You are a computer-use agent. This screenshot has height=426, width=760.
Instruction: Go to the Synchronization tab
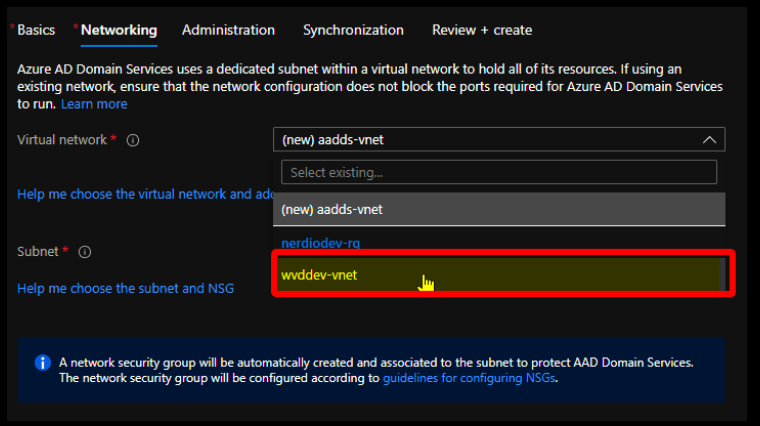pos(353,30)
